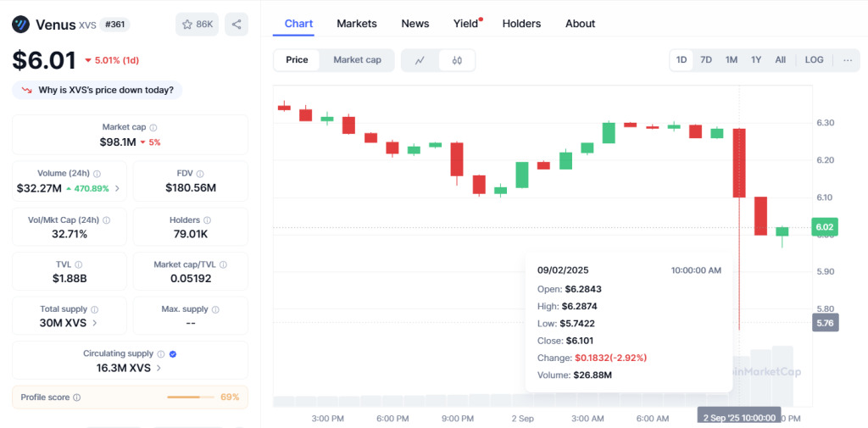Switch to candlestick chart view icon
Image resolution: width=868 pixels, height=428 pixels.
(x=457, y=60)
